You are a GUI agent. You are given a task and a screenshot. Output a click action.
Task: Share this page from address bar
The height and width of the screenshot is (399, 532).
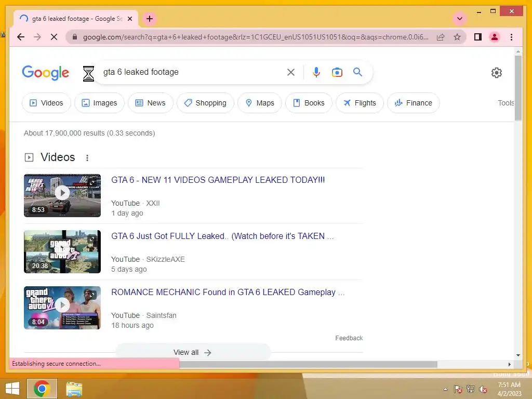point(441,37)
